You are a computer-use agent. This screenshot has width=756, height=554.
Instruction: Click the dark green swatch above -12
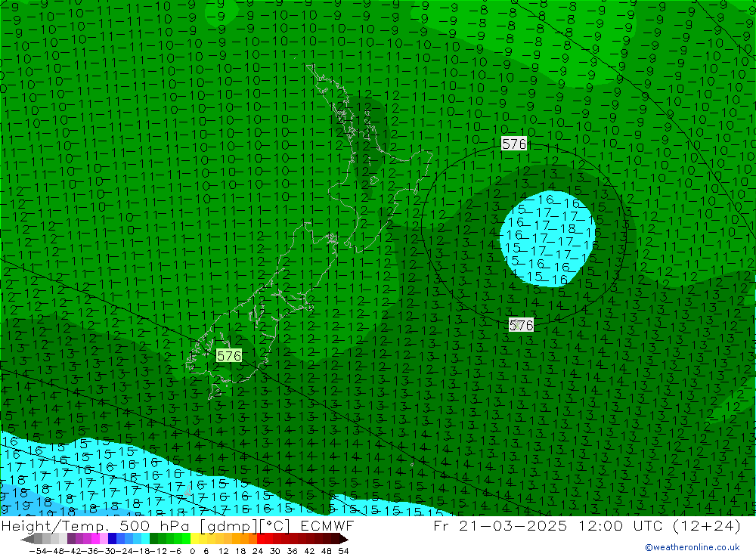point(153,539)
